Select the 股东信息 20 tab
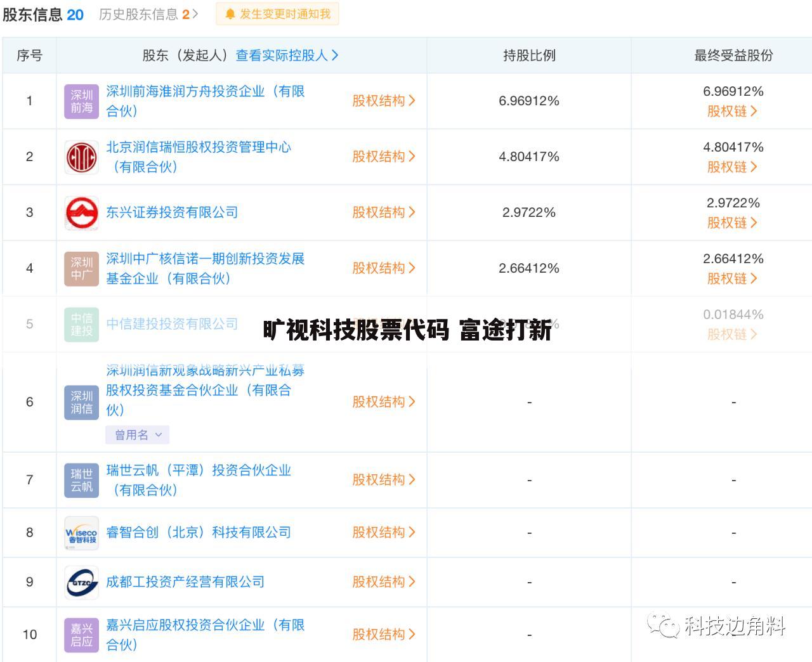 (x=43, y=14)
